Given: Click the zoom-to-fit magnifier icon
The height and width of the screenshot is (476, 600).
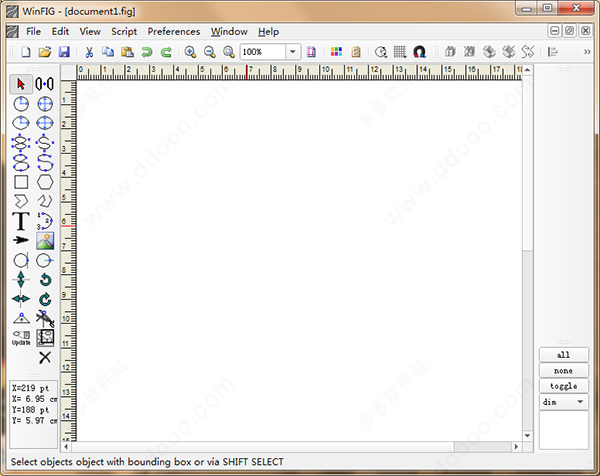Looking at the screenshot, I should pyautogui.click(x=229, y=52).
